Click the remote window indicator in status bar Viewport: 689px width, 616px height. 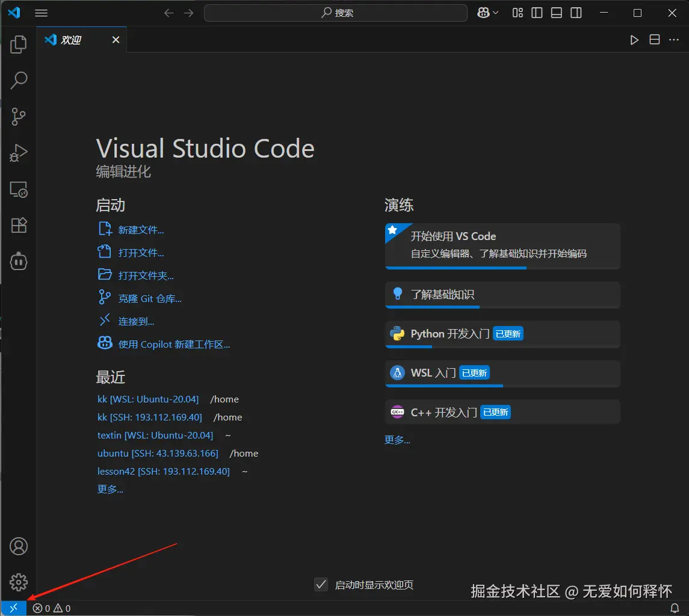(x=14, y=608)
